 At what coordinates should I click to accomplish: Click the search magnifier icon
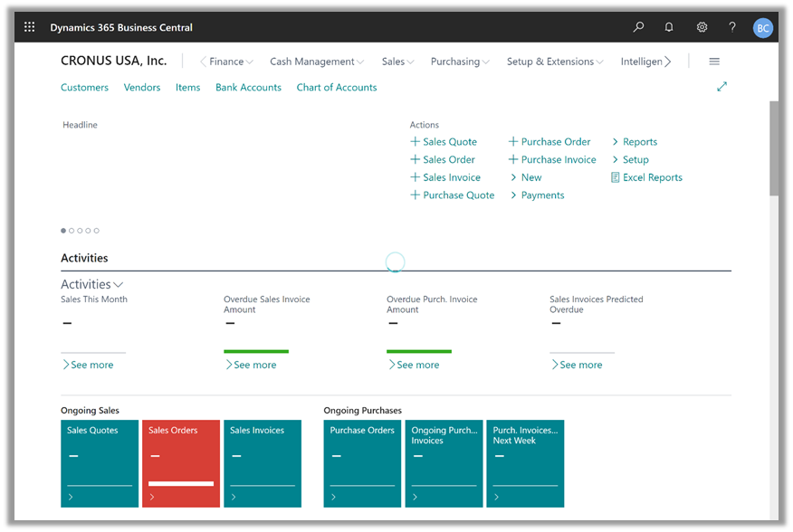click(x=638, y=27)
